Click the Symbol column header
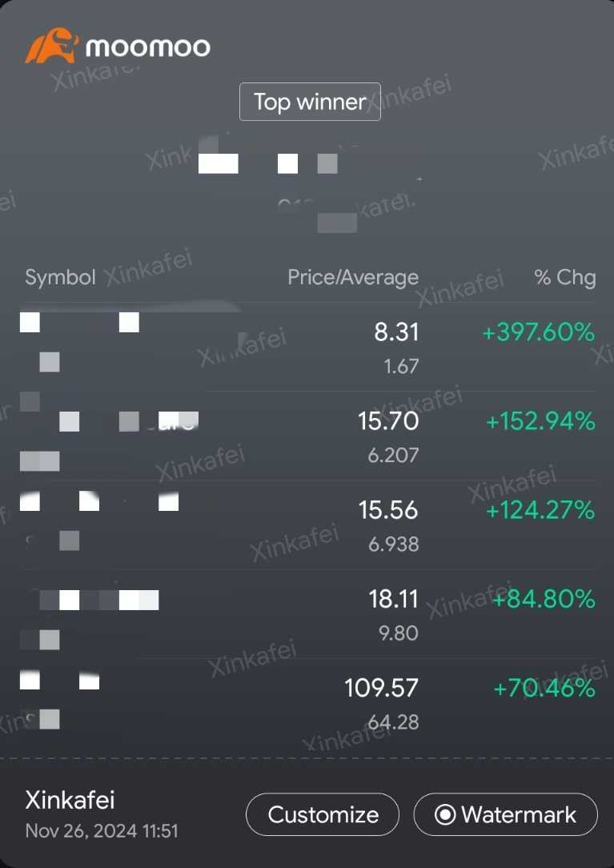614x868 pixels. [x=60, y=277]
